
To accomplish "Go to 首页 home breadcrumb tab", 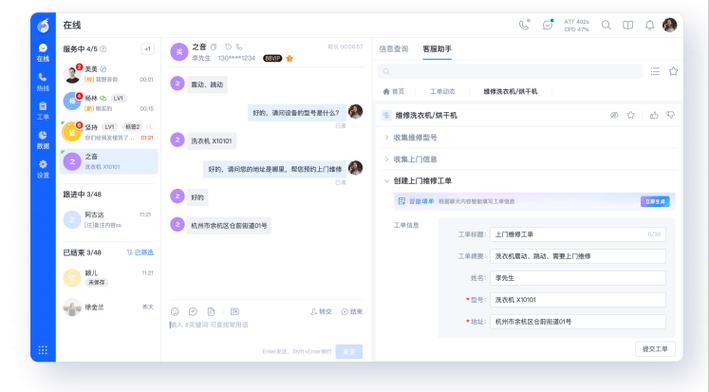I will [x=393, y=91].
